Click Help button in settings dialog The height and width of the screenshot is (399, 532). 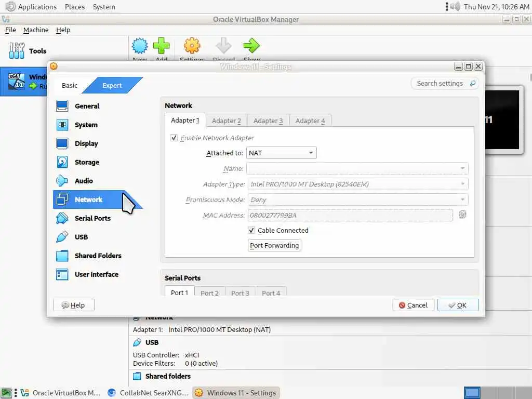click(x=74, y=305)
